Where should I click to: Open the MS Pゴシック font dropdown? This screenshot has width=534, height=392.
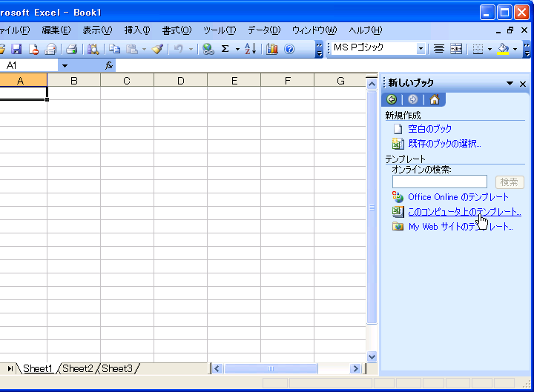click(421, 49)
